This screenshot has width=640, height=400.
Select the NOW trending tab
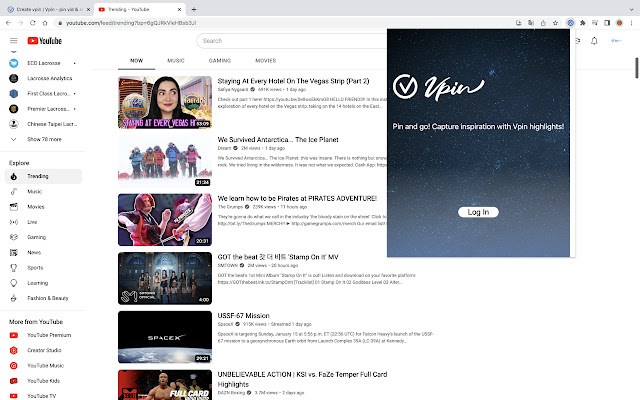(136, 60)
